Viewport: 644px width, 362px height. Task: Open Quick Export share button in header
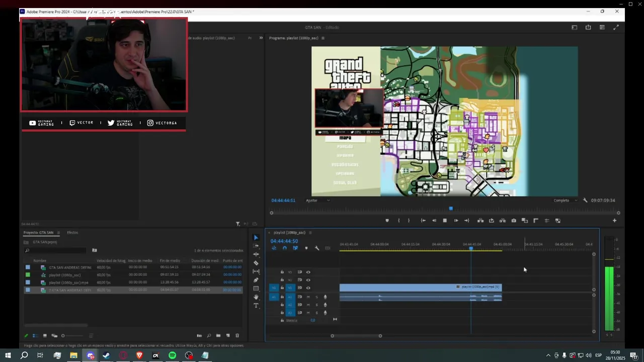pos(588,27)
